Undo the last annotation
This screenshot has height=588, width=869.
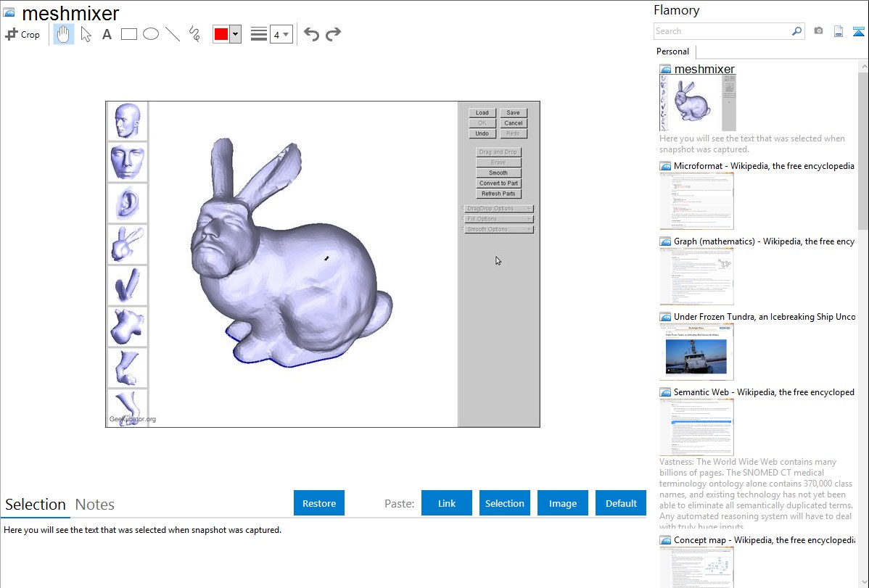coord(311,34)
